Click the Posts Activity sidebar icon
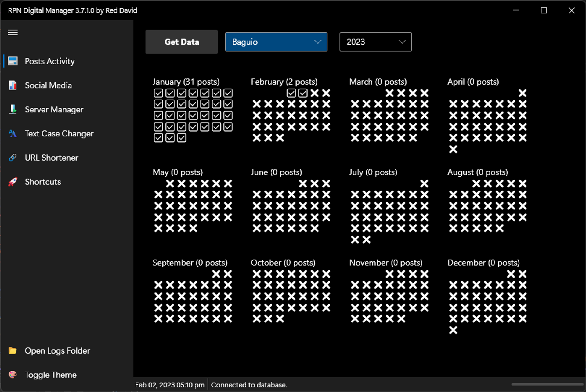Image resolution: width=586 pixels, height=392 pixels. [x=13, y=61]
